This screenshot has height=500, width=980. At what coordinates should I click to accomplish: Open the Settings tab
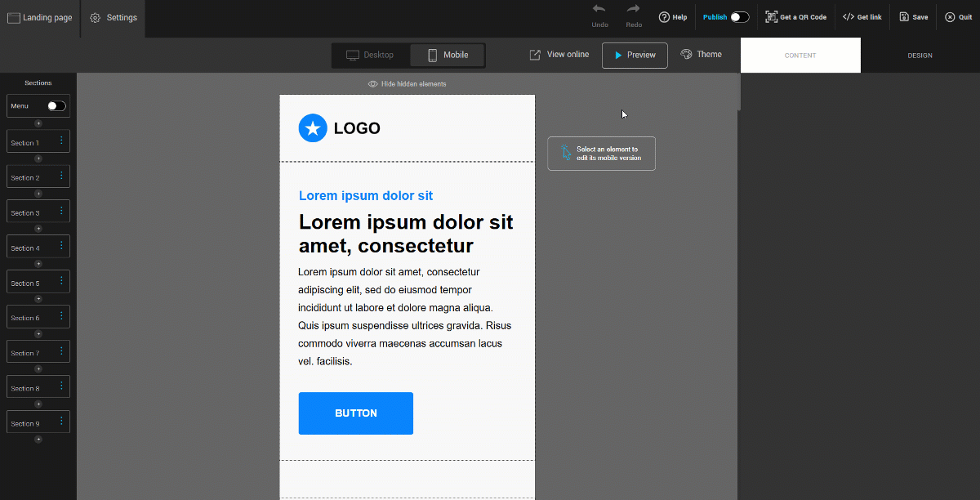[114, 18]
